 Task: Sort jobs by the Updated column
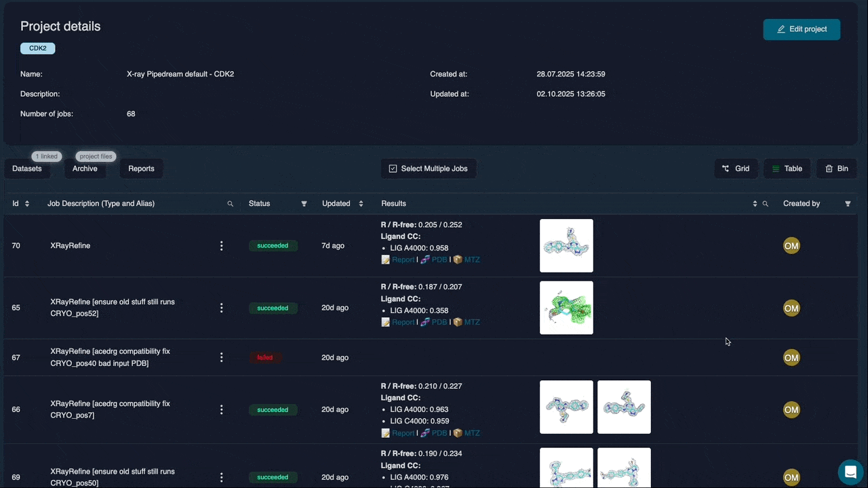pos(361,204)
